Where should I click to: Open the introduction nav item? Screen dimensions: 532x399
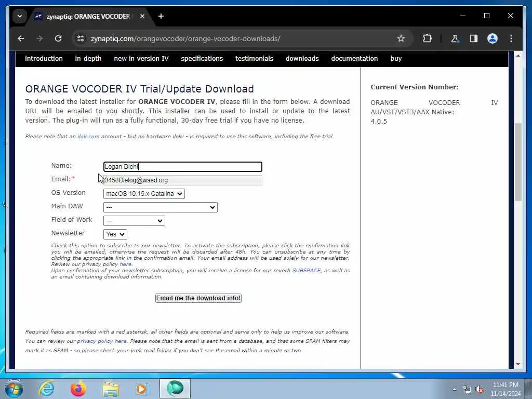[44, 58]
